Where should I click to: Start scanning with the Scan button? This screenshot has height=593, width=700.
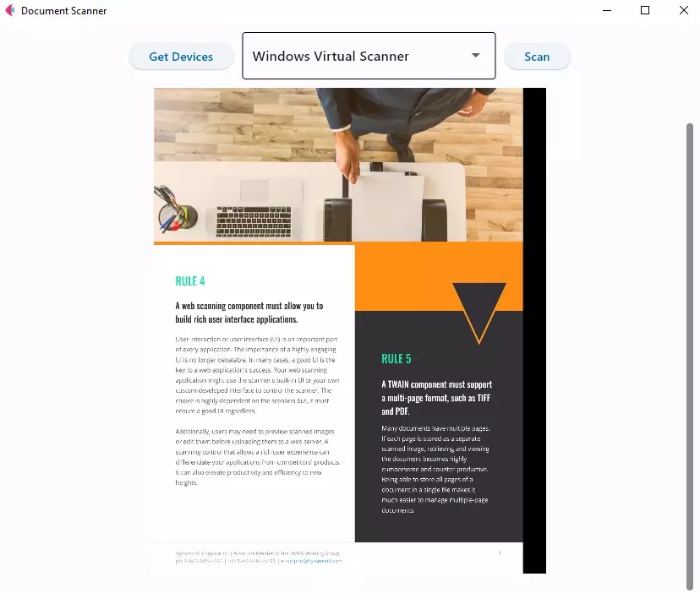537,56
